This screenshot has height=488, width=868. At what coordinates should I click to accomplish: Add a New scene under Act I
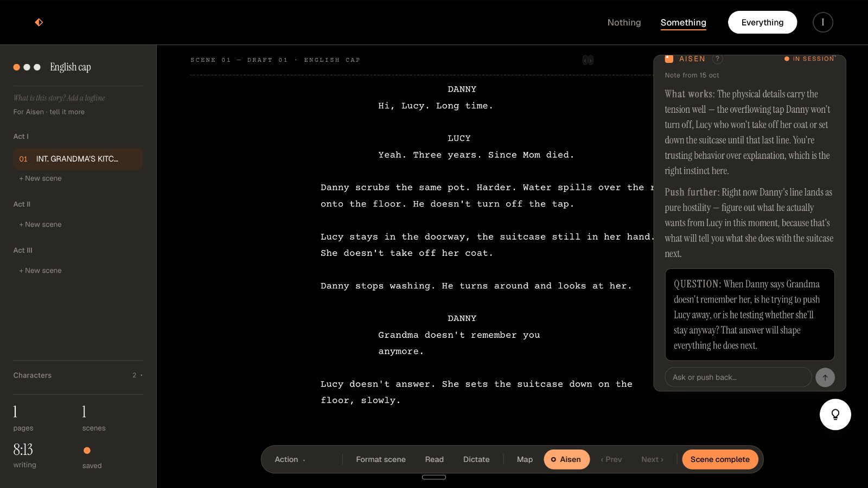click(40, 178)
